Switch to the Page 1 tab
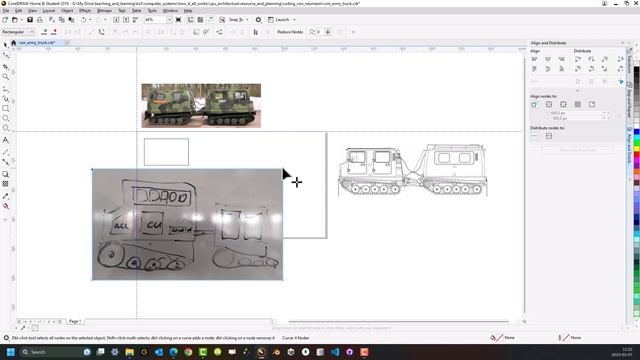The width and height of the screenshot is (640, 360). click(x=75, y=322)
